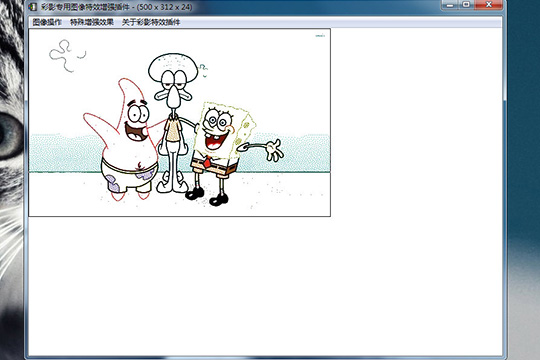Click the flower cloud outline top-left
This screenshot has width=540, height=360.
pos(67,55)
